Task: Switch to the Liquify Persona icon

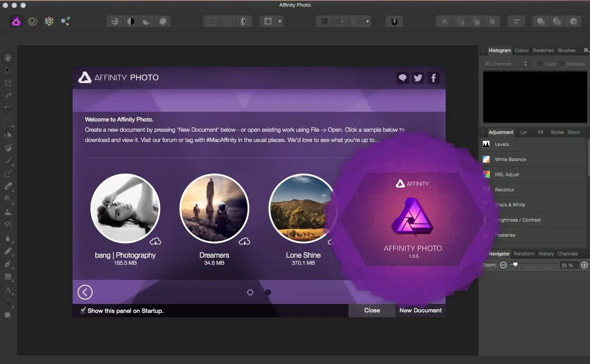Action: [33, 21]
